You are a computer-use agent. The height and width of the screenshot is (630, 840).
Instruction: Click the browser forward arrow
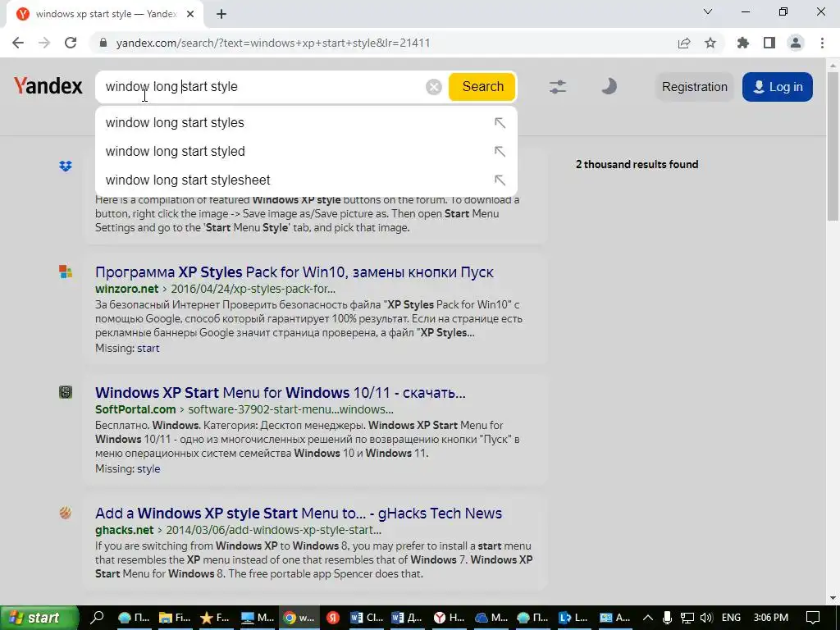click(x=44, y=43)
